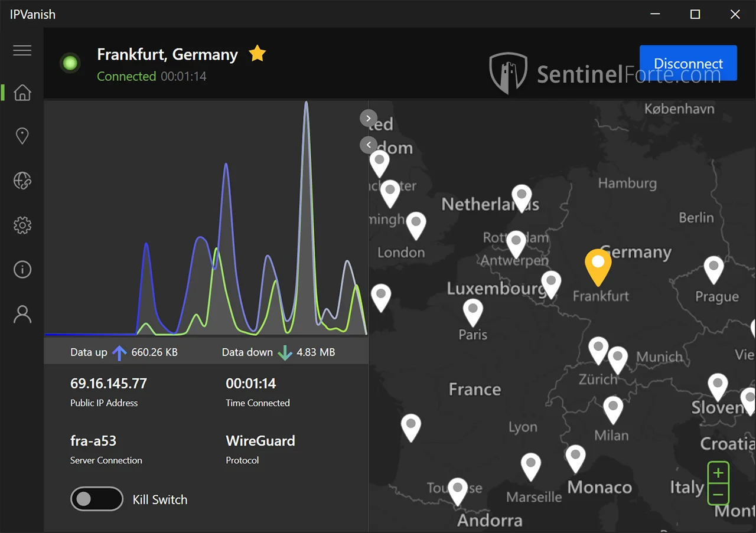Click the WireGuard protocol value

[260, 440]
